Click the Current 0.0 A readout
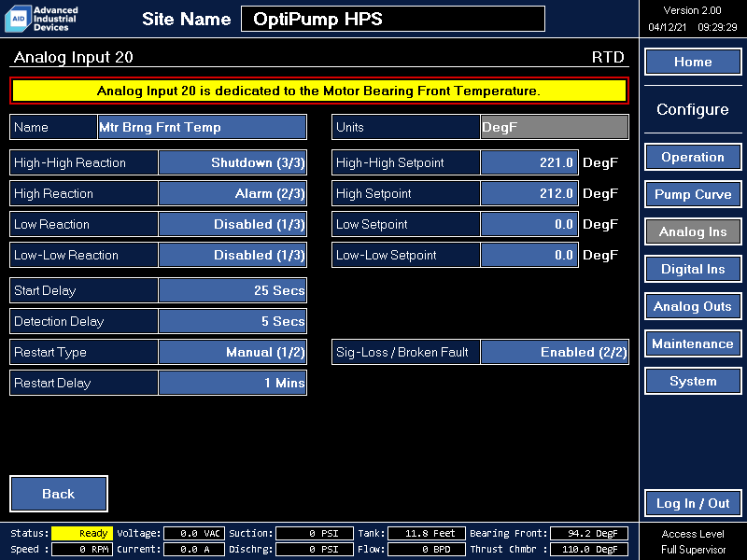Screen dimensions: 747x560 click(x=194, y=549)
